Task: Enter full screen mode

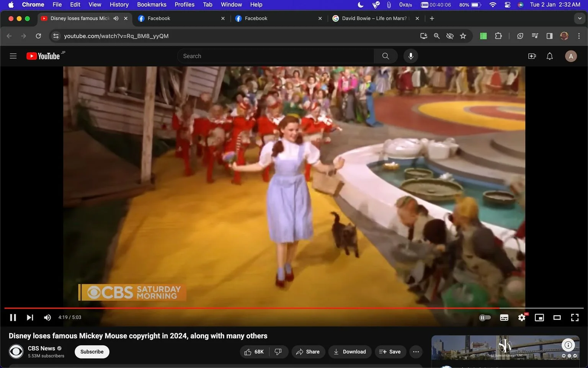Action: (575, 317)
